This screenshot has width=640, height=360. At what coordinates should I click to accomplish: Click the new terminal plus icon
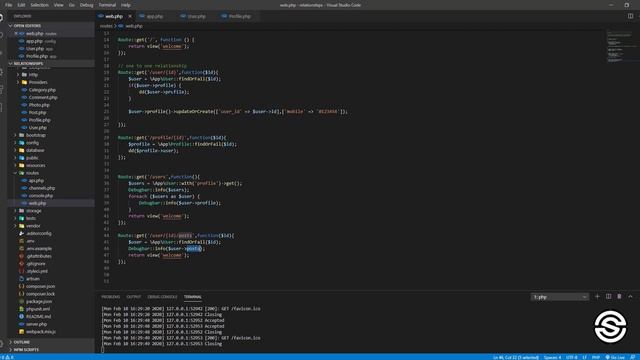(597, 296)
